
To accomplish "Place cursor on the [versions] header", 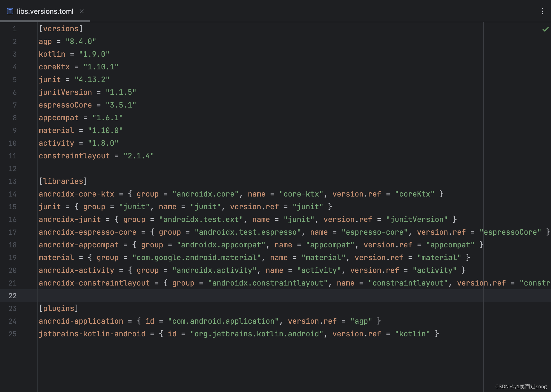I will point(61,29).
